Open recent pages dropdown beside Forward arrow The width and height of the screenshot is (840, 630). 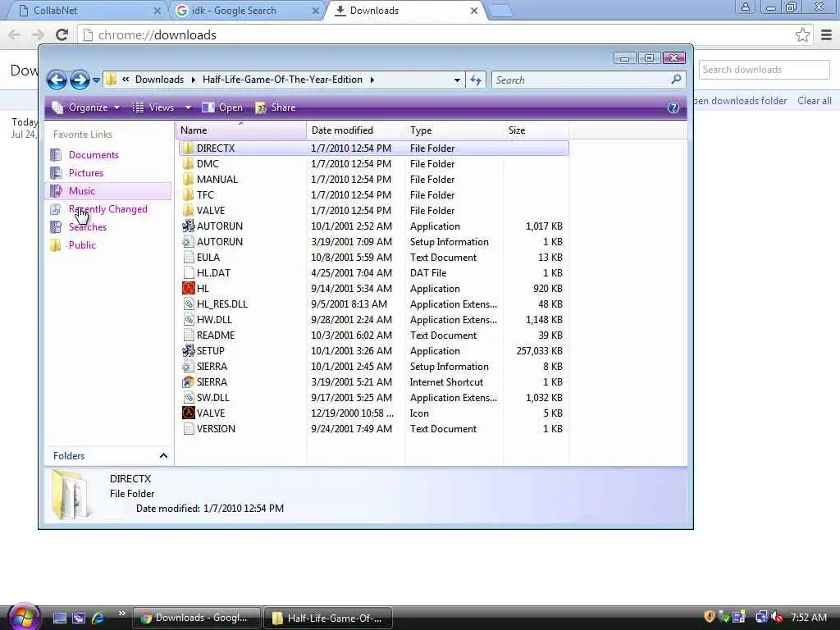pos(97,80)
